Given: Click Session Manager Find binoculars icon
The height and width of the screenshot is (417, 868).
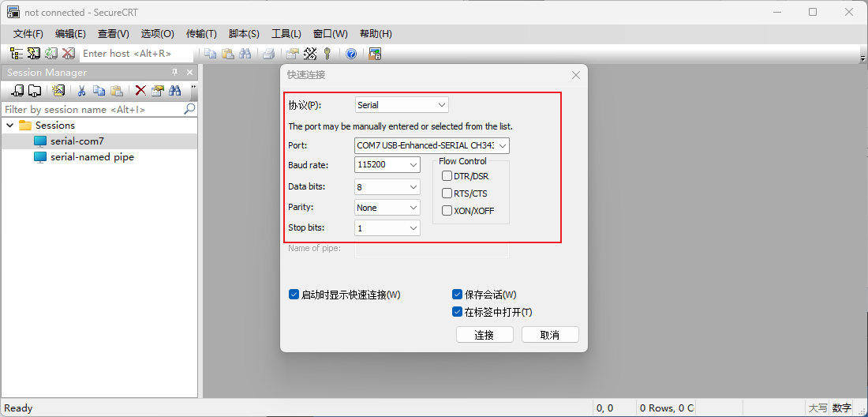Looking at the screenshot, I should [x=175, y=91].
